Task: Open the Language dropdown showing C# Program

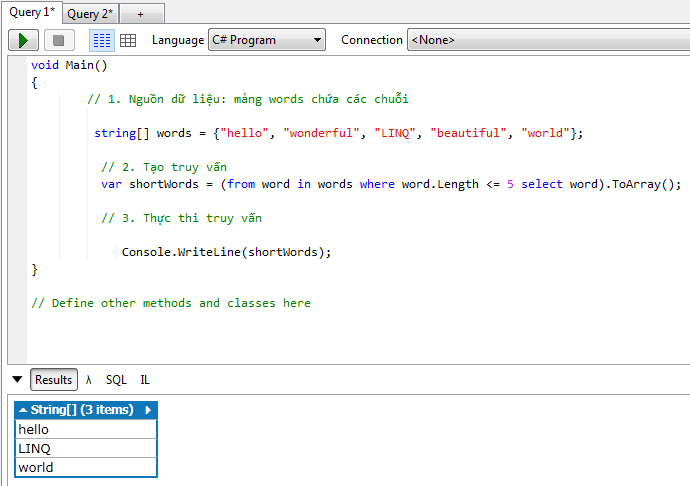Action: click(266, 40)
